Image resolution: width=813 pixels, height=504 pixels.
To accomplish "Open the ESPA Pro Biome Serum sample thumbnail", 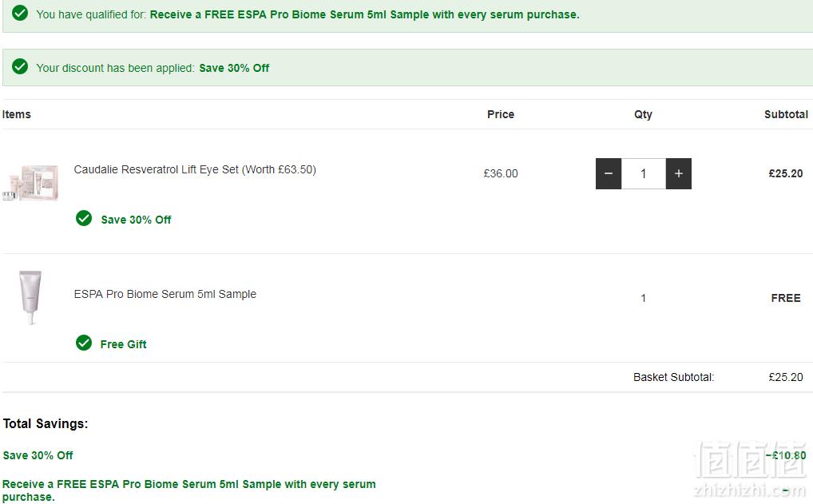I will (30, 298).
